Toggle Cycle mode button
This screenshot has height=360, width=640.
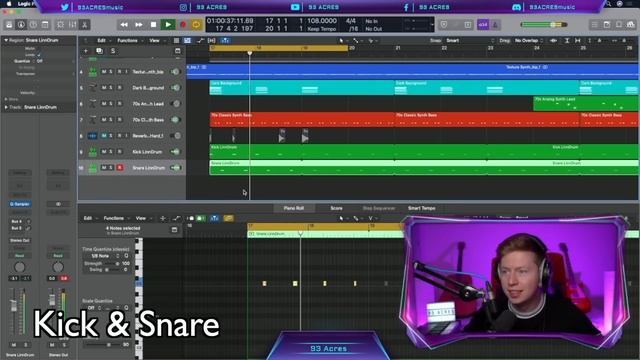196,25
